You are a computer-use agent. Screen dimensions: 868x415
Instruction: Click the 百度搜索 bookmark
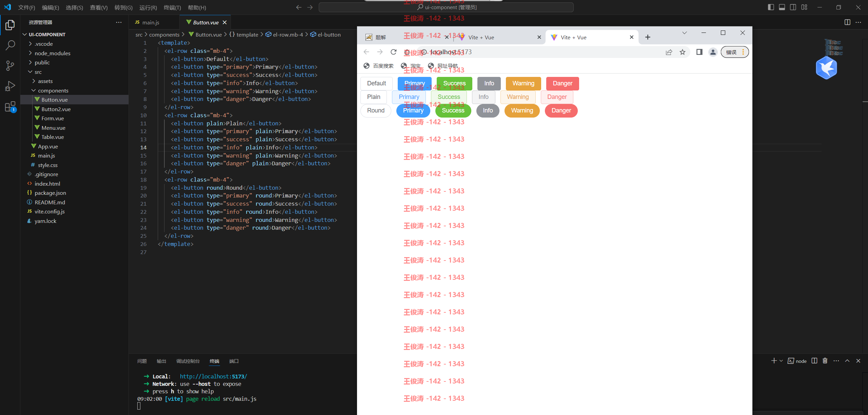[x=379, y=66]
